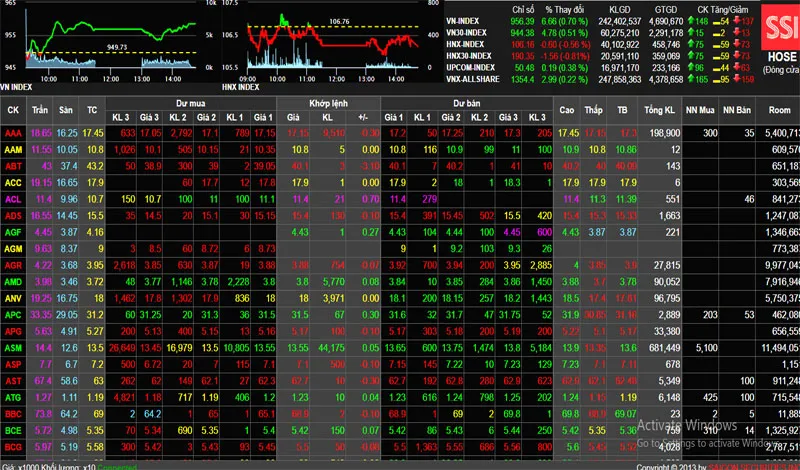The width and height of the screenshot is (800, 470).
Task: Select stock ticker ACL
Action: click(x=13, y=199)
